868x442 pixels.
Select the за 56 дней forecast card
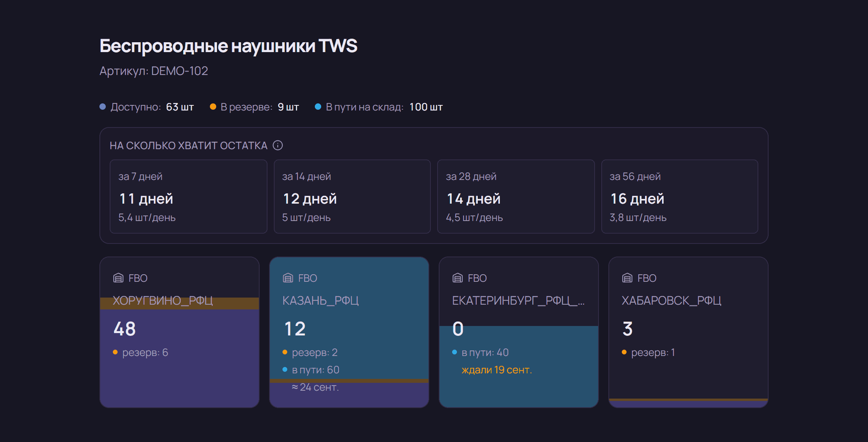coord(680,197)
